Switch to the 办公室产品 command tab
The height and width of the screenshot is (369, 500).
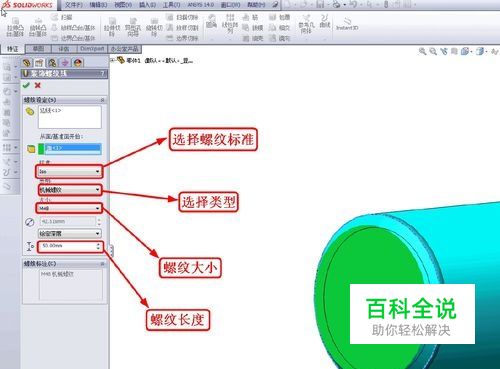125,49
